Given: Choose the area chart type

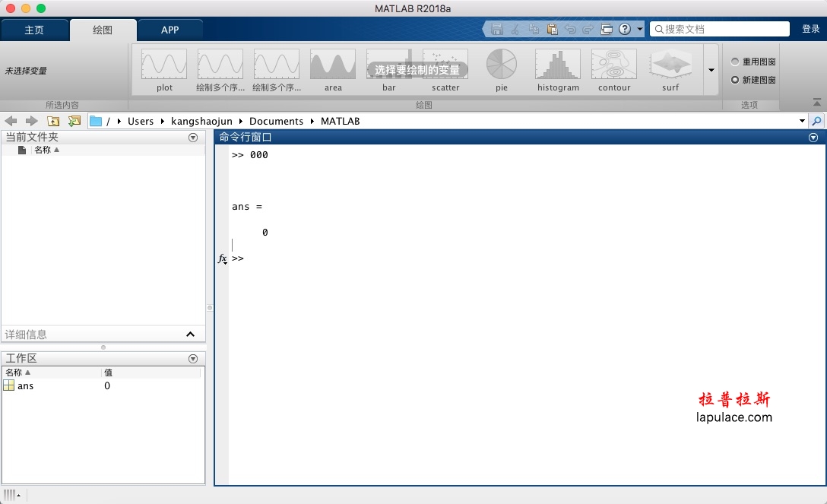Looking at the screenshot, I should [333, 71].
